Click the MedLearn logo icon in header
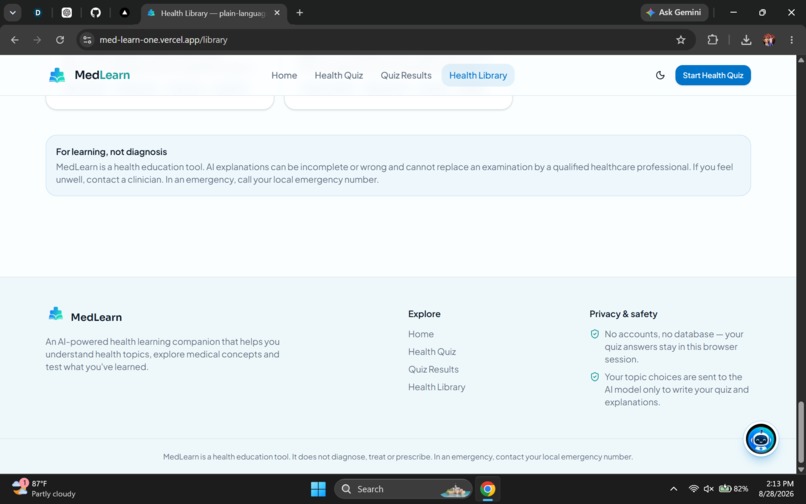Image resolution: width=806 pixels, height=504 pixels. (x=57, y=75)
